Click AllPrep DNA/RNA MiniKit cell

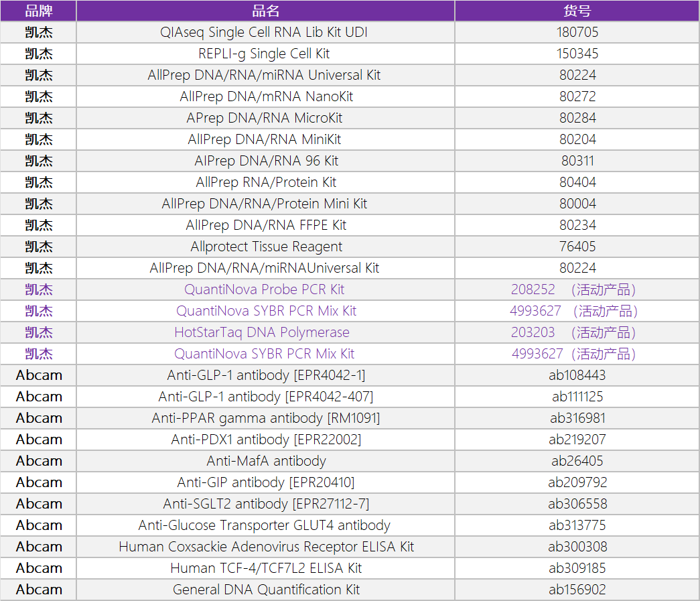pyautogui.click(x=266, y=139)
